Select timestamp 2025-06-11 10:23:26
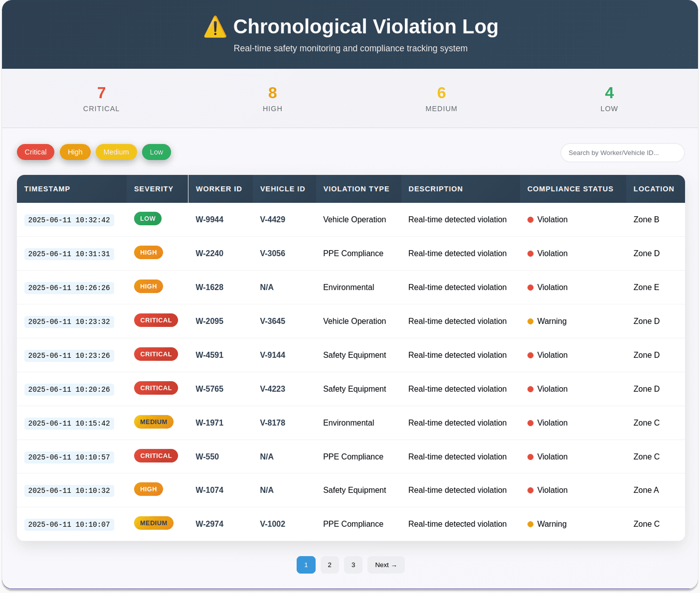 pyautogui.click(x=69, y=355)
